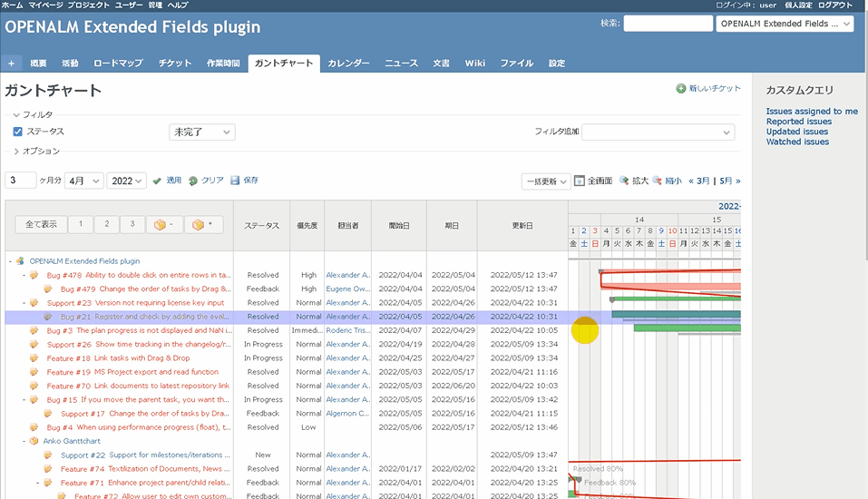Click the ticket icon for Bug #4

[x=34, y=427]
